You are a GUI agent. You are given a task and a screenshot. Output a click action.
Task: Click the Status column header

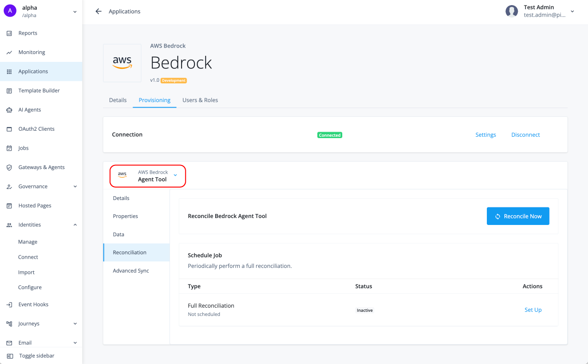(364, 286)
